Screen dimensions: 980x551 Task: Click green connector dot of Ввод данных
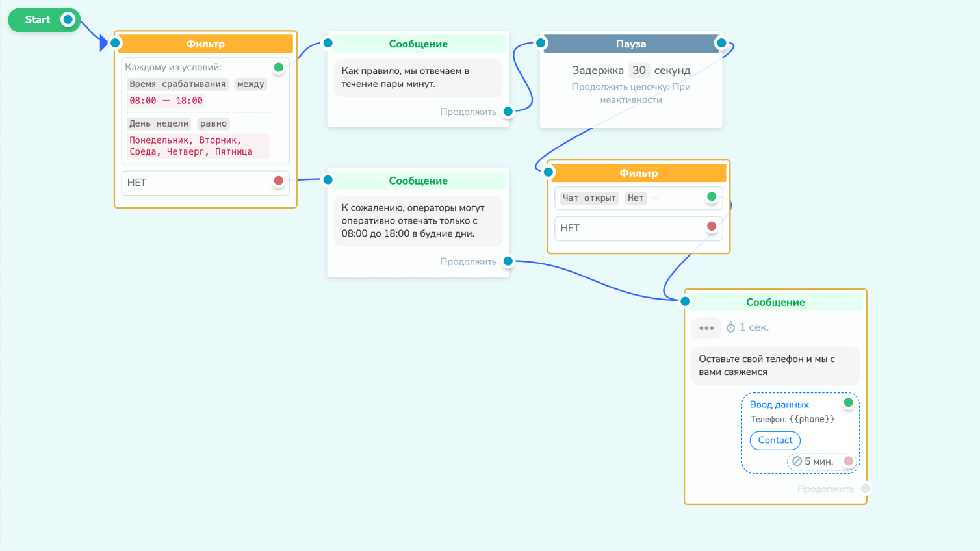[848, 403]
